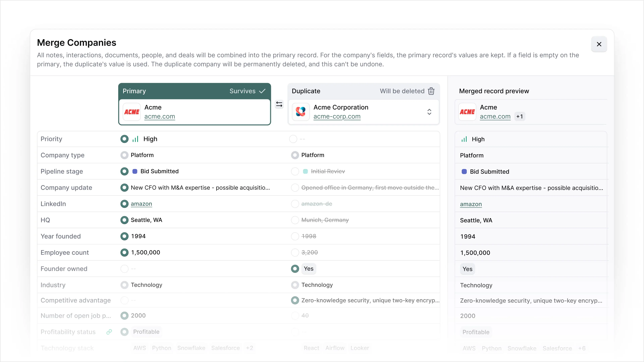
Task: Click the Acme Corporation logo in the Duplicate card
Action: (301, 112)
